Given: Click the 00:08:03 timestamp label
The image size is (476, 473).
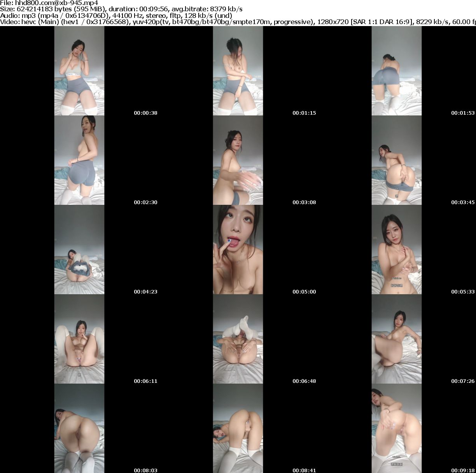Looking at the screenshot, I should (x=145, y=470).
